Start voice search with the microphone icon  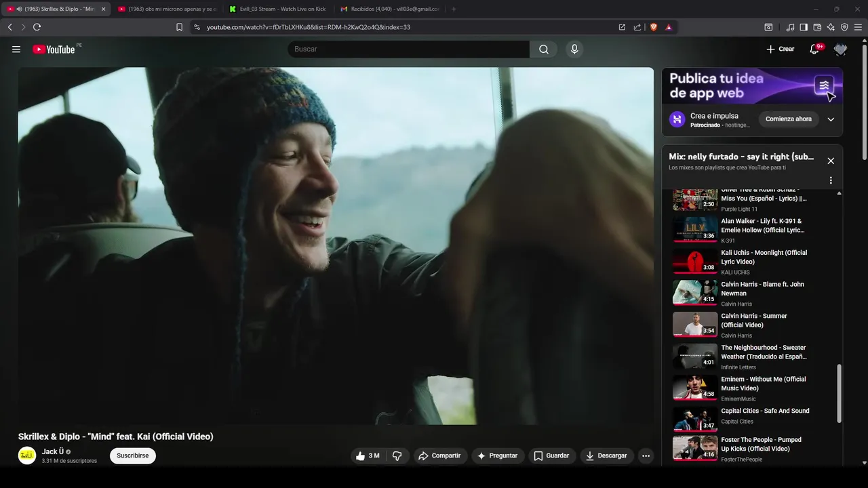[574, 49]
